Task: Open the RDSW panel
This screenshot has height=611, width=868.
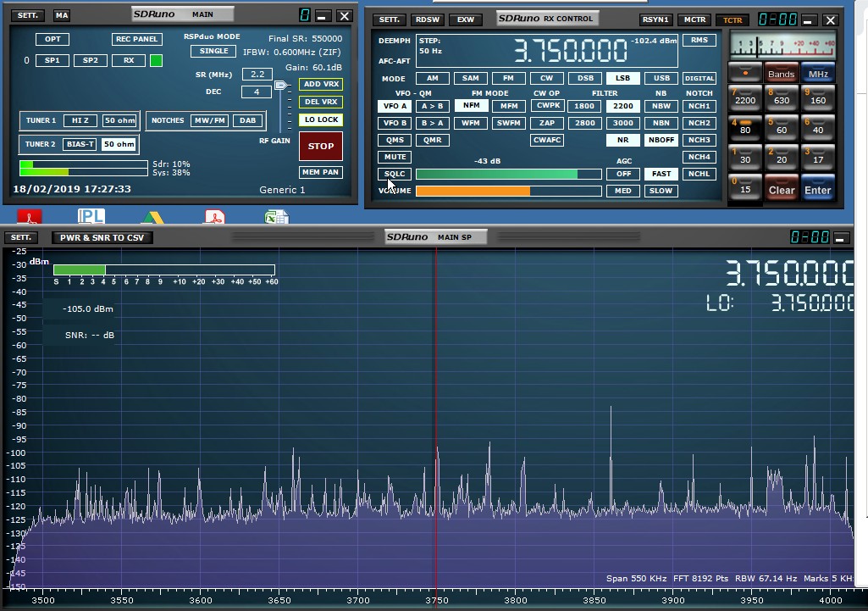Action: tap(428, 20)
